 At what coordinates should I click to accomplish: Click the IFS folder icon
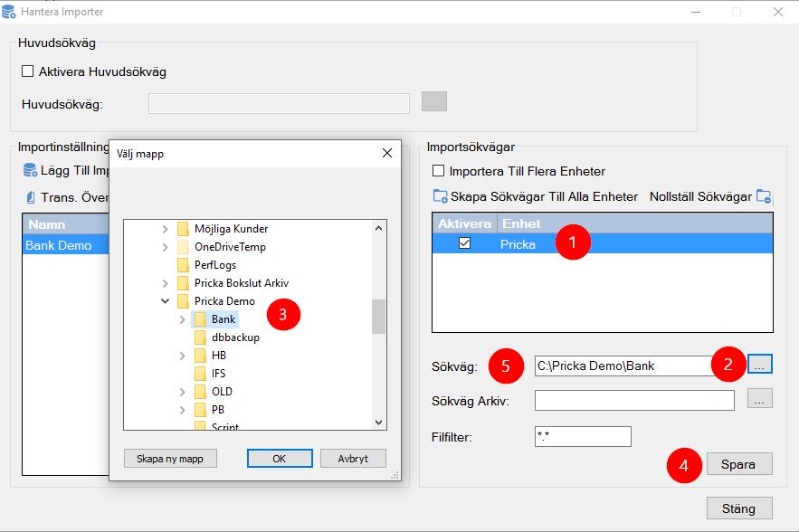click(200, 374)
